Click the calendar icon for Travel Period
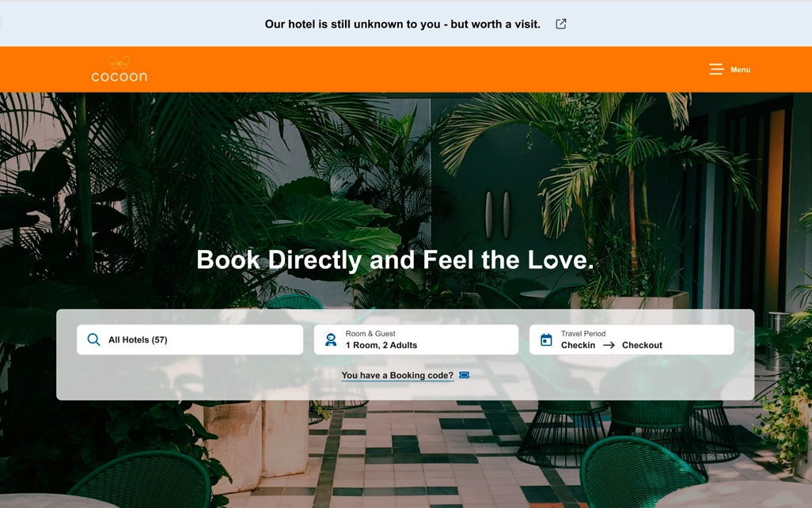The image size is (812, 508). pos(546,339)
